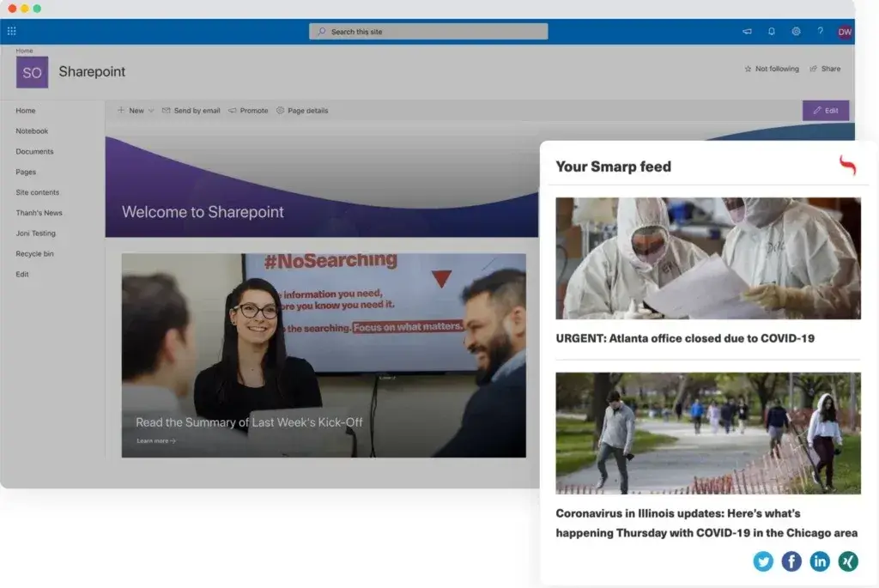
Task: Open Coronavirus in Illinois updates headline
Action: [x=707, y=523]
